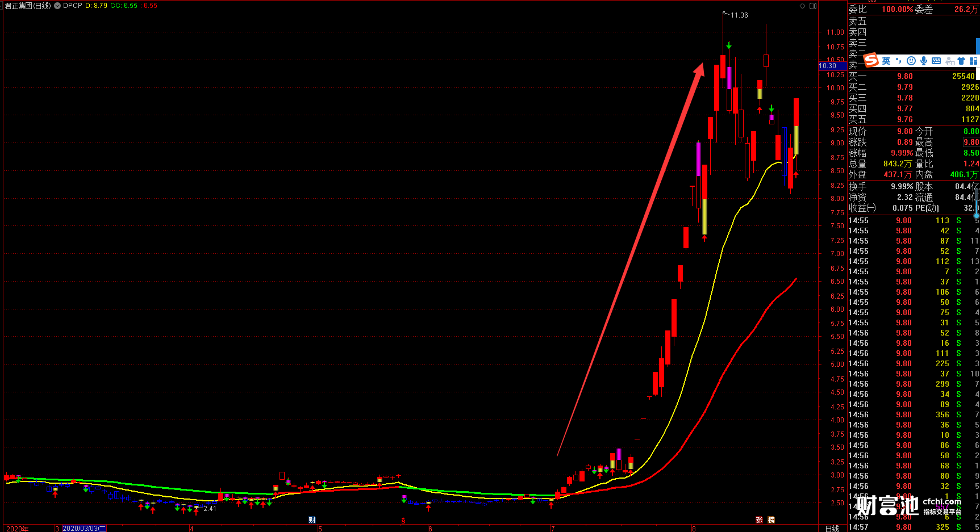Click the 量比 value 1.24

point(971,164)
